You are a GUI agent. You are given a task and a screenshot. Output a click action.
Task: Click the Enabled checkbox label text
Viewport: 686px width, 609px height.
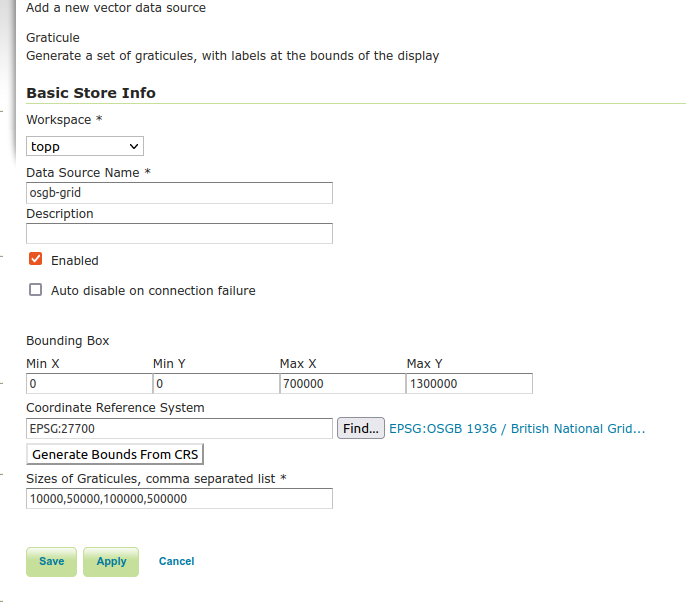[75, 261]
